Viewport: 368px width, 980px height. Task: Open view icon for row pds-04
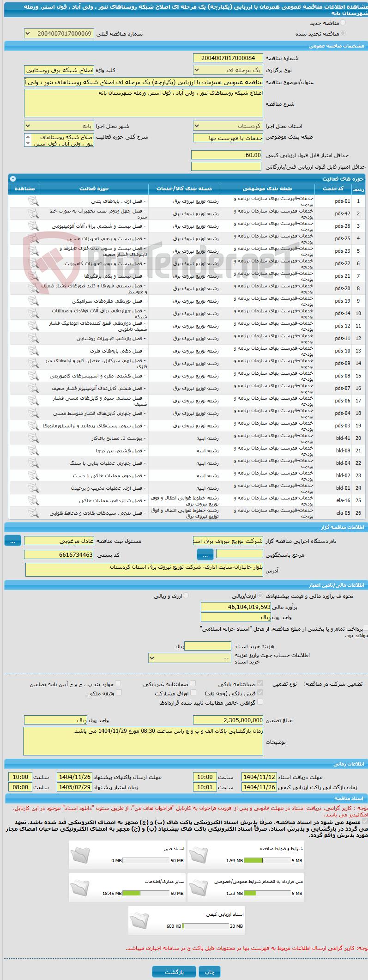tap(33, 413)
